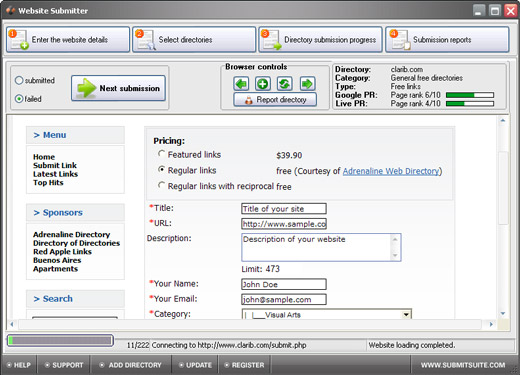The width and height of the screenshot is (520, 375).
Task: Click UPDATE in the bottom bar
Action: point(195,365)
